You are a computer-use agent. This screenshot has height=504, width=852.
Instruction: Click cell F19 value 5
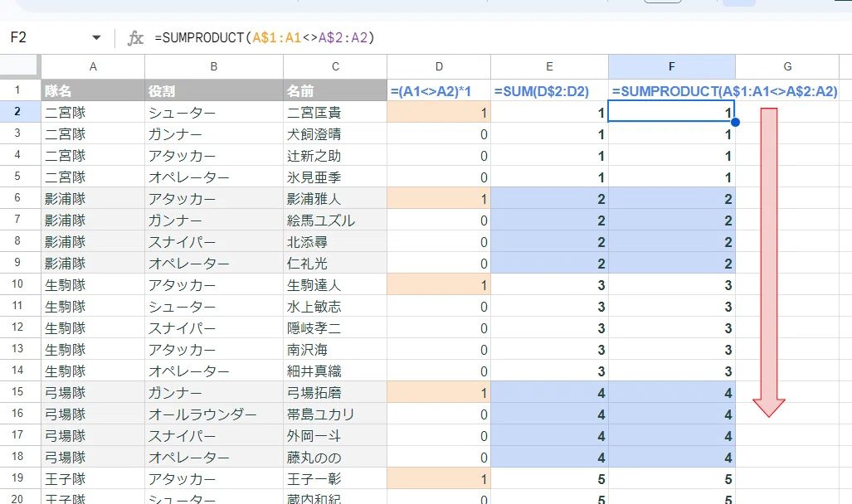(672, 479)
